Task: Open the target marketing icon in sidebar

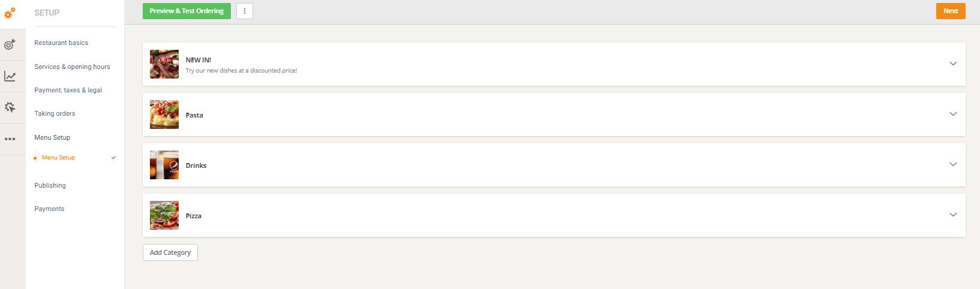Action: point(10,45)
